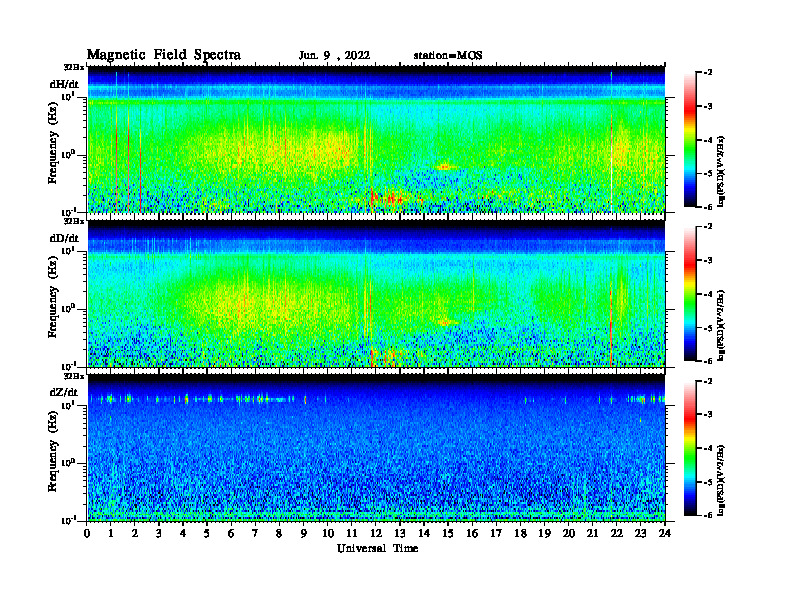The height and width of the screenshot is (612, 792).
Task: Click hour label '4' on the time axis
Action: click(x=183, y=533)
